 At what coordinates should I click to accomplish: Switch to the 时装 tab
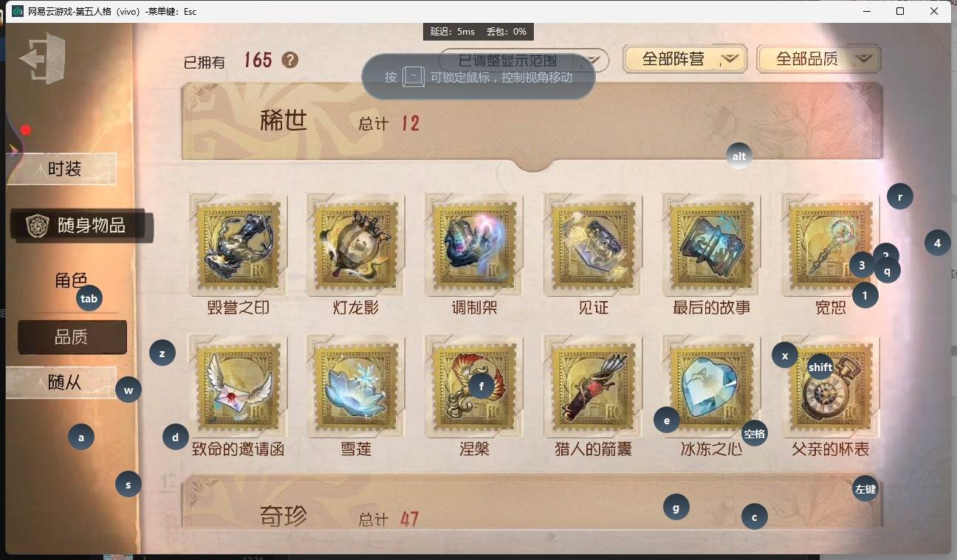pos(62,169)
